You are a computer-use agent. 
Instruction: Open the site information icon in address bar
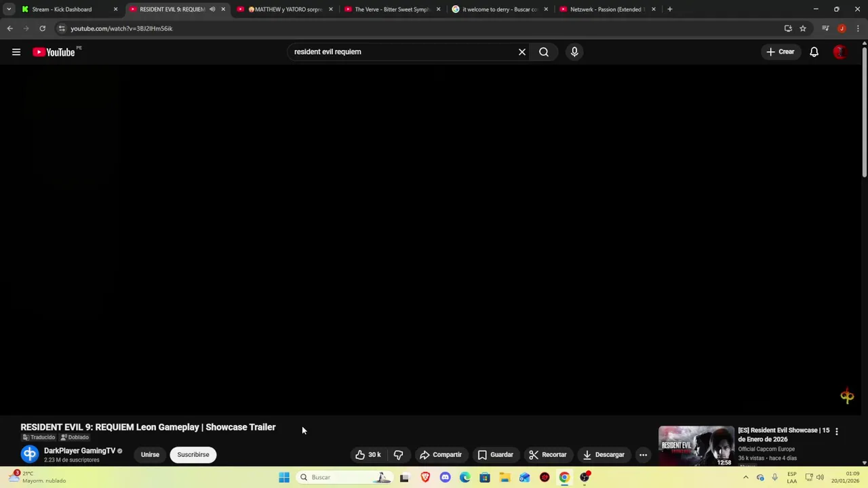62,28
